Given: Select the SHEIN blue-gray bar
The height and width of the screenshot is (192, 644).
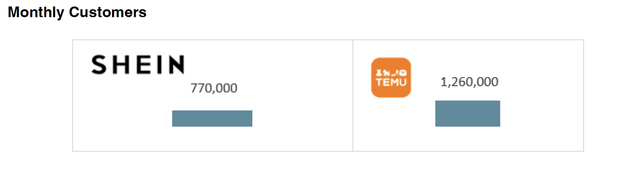Looking at the screenshot, I should click(x=212, y=118).
